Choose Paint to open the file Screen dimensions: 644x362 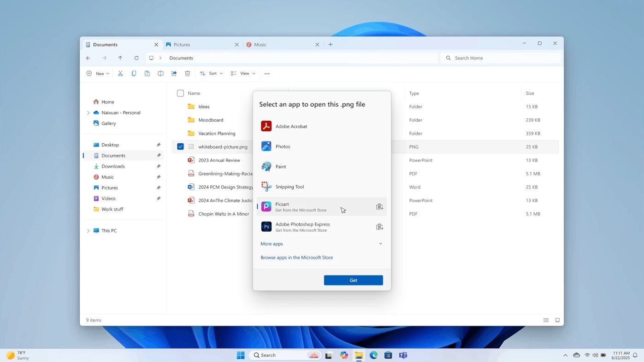[x=321, y=166]
